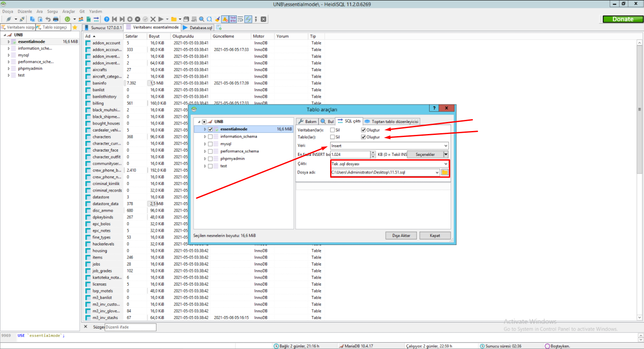Check the information_schema checkbox in dialog
Screen dimensions: 644x349
pyautogui.click(x=211, y=137)
